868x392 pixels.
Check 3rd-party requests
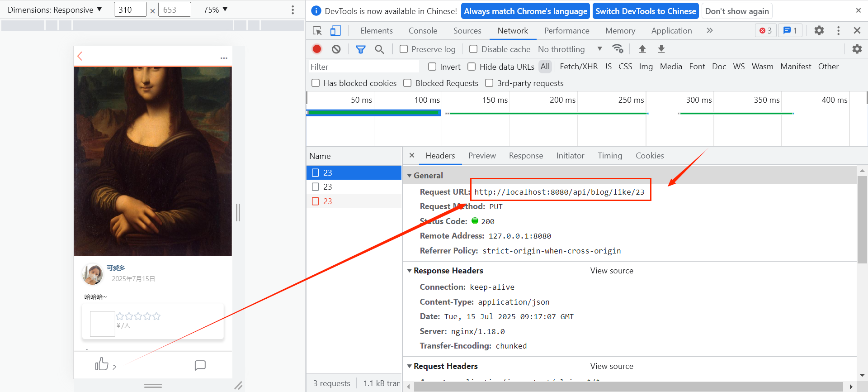tap(489, 83)
